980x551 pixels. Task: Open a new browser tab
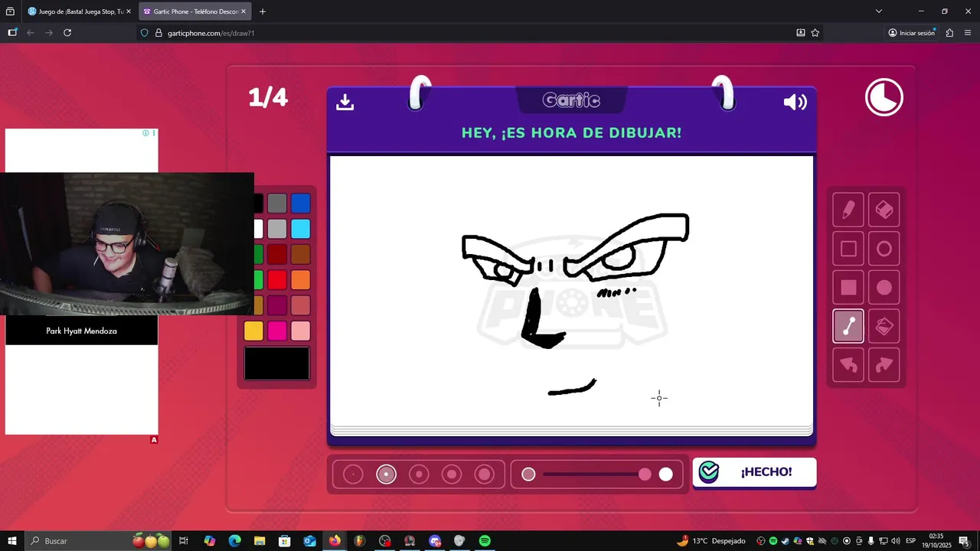click(x=263, y=11)
